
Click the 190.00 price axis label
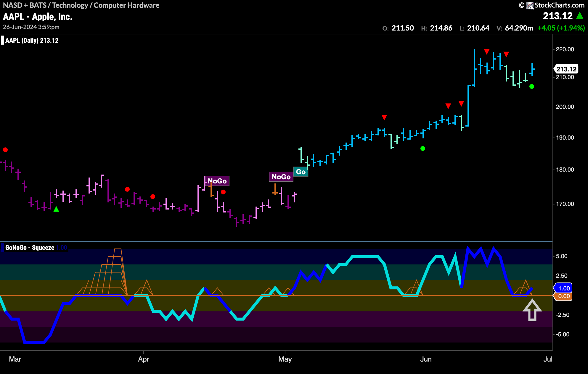point(565,138)
